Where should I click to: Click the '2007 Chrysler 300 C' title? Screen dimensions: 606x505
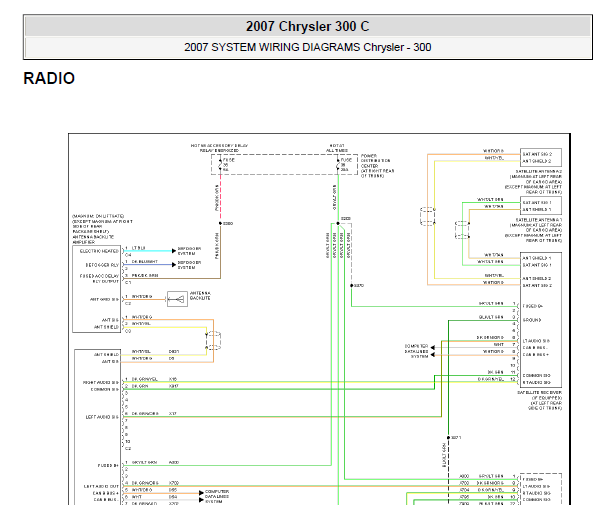308,26
